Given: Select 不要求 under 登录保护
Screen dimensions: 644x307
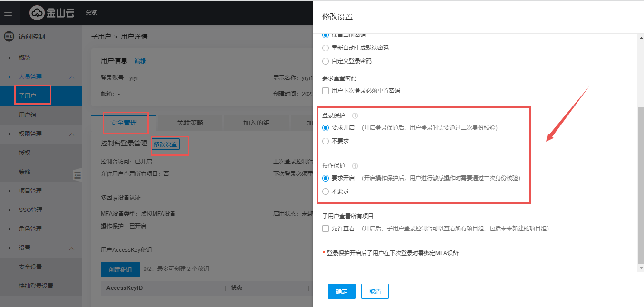Looking at the screenshot, I should [326, 141].
